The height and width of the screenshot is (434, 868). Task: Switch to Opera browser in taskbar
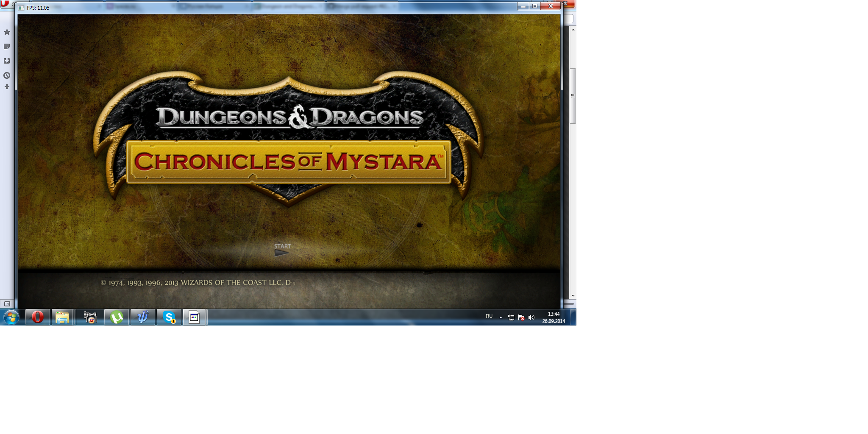38,317
